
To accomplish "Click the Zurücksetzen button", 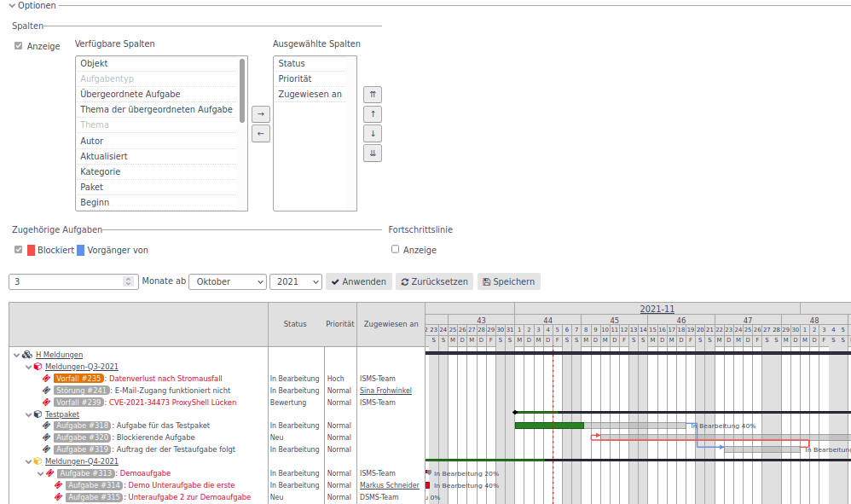I will 434,281.
